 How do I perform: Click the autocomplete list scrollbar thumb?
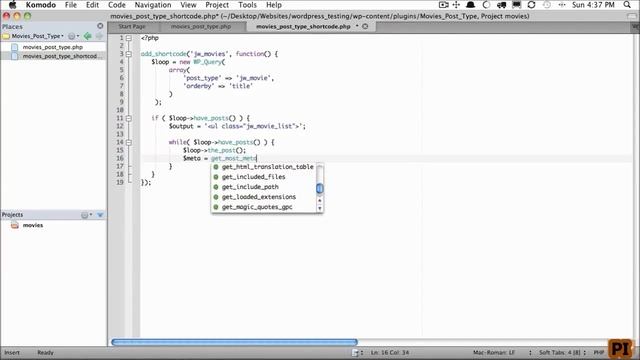pos(320,188)
